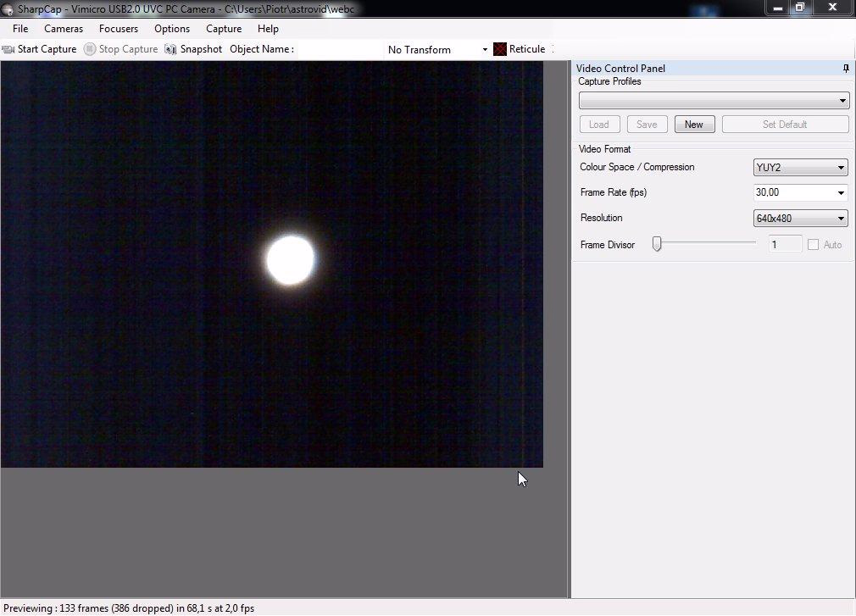Image resolution: width=856 pixels, height=616 pixels.
Task: Click the Stop Capture icon
Action: pyautogui.click(x=90, y=49)
